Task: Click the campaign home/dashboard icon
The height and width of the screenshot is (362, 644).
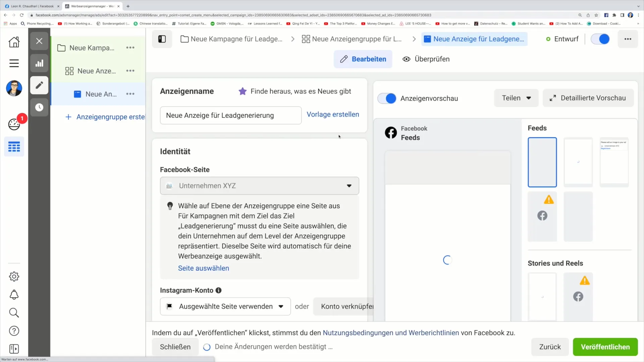Action: coord(14,42)
